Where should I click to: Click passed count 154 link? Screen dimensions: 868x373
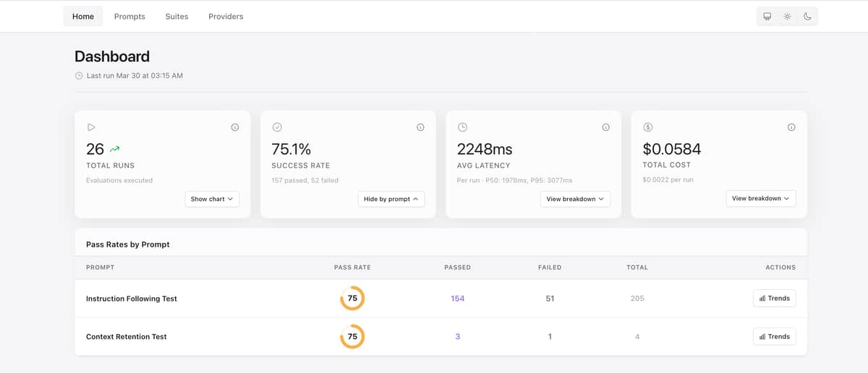(457, 299)
